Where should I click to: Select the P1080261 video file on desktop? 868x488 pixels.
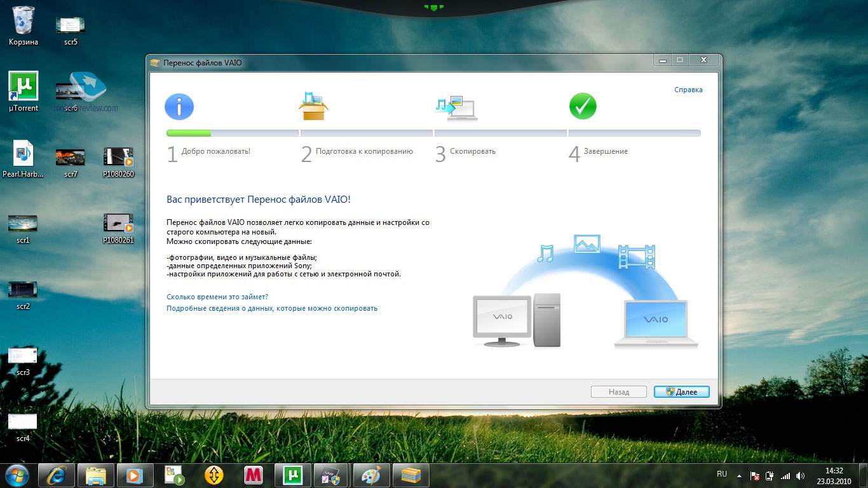point(118,228)
